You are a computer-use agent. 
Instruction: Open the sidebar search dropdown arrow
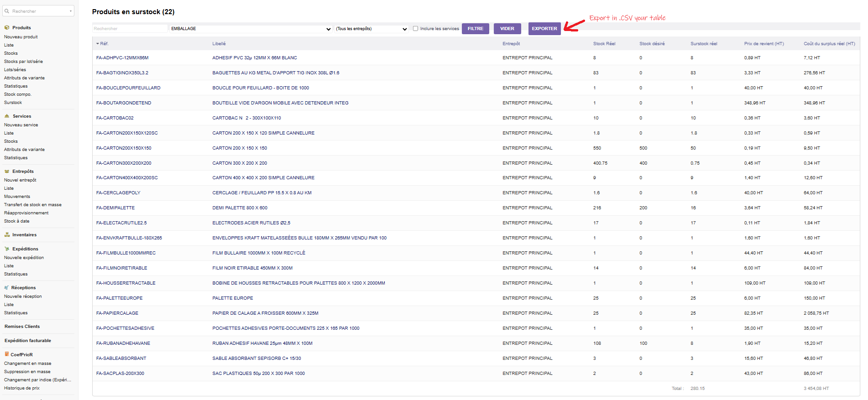point(71,11)
